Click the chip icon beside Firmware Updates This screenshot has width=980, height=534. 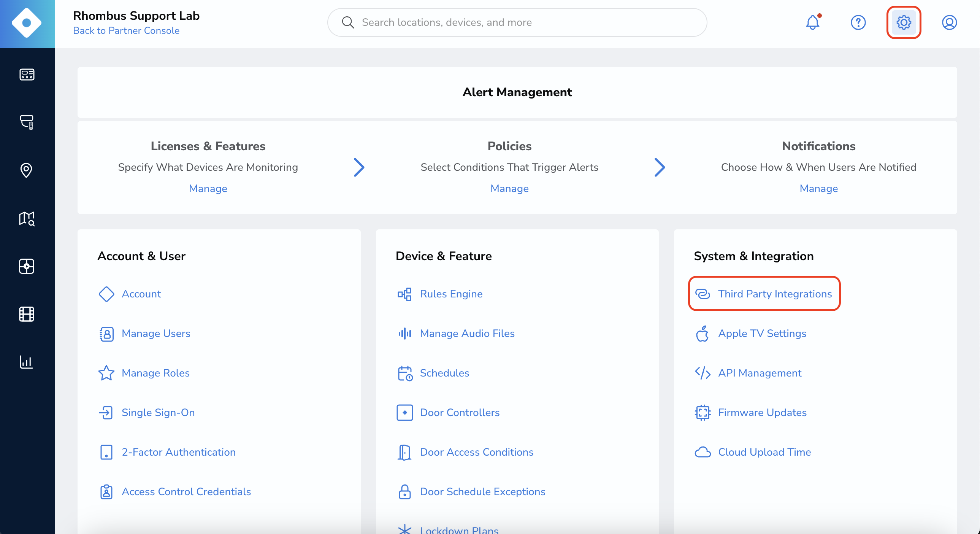coord(702,413)
